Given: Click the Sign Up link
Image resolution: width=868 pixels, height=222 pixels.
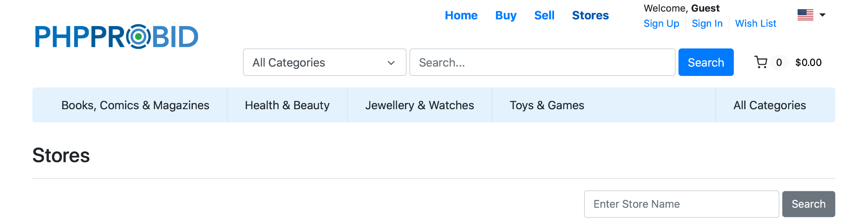Looking at the screenshot, I should [661, 24].
